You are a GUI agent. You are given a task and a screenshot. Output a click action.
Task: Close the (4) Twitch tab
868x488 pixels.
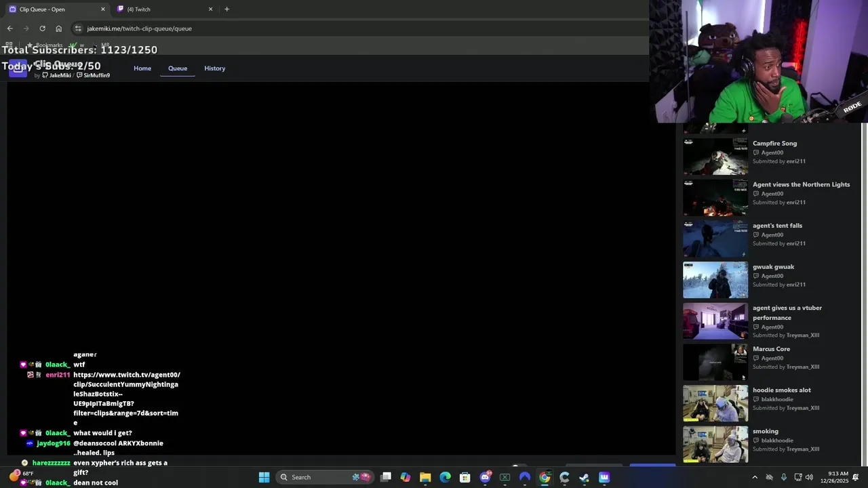click(x=210, y=9)
